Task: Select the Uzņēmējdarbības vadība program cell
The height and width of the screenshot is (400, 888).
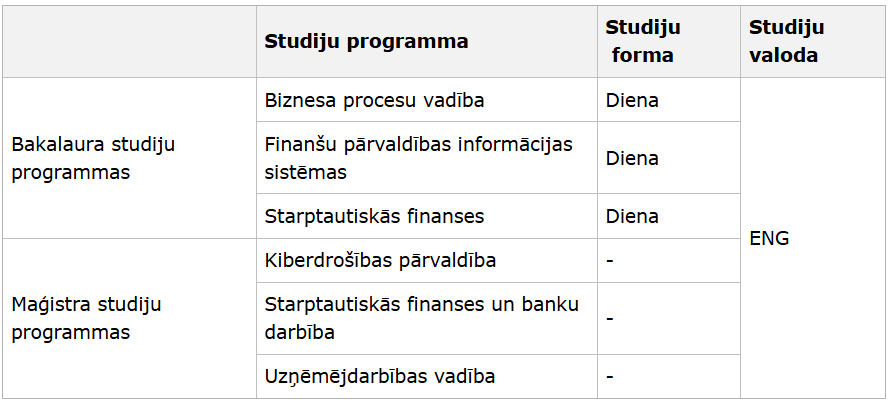Action: (x=426, y=376)
